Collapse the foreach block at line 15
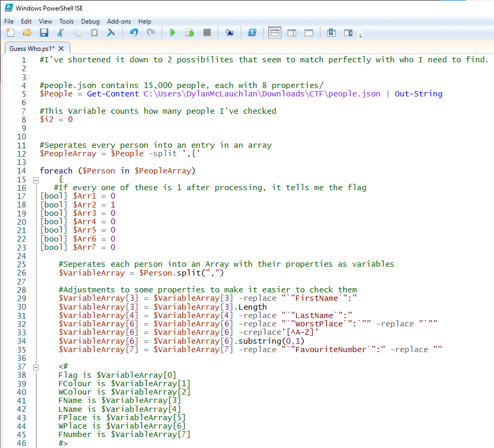The height and width of the screenshot is (448, 494). [x=36, y=180]
